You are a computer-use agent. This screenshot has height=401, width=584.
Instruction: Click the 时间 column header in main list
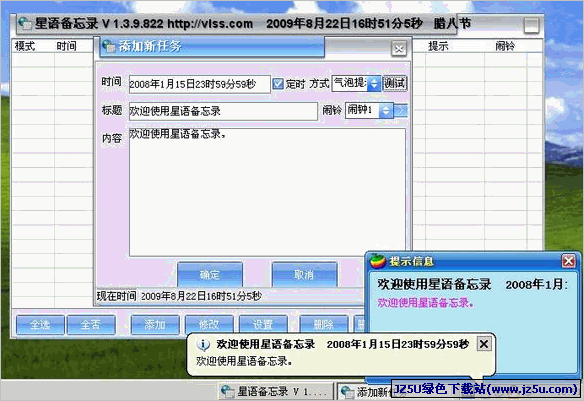[67, 46]
